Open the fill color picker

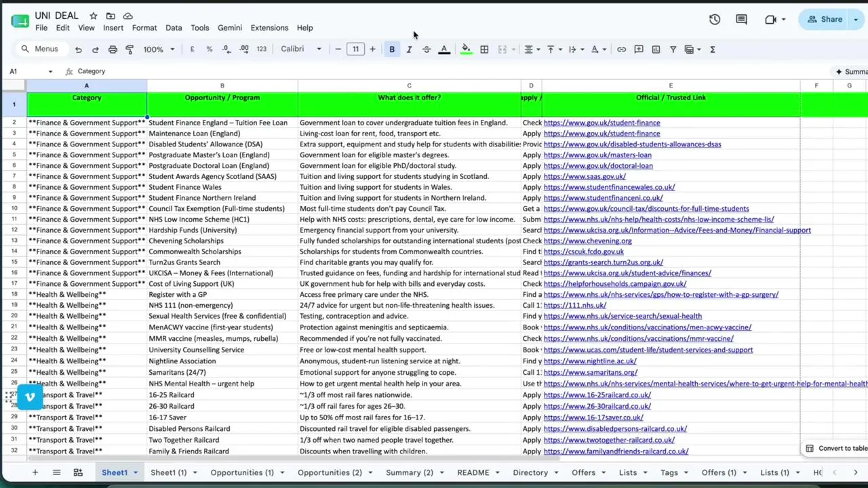pos(466,49)
